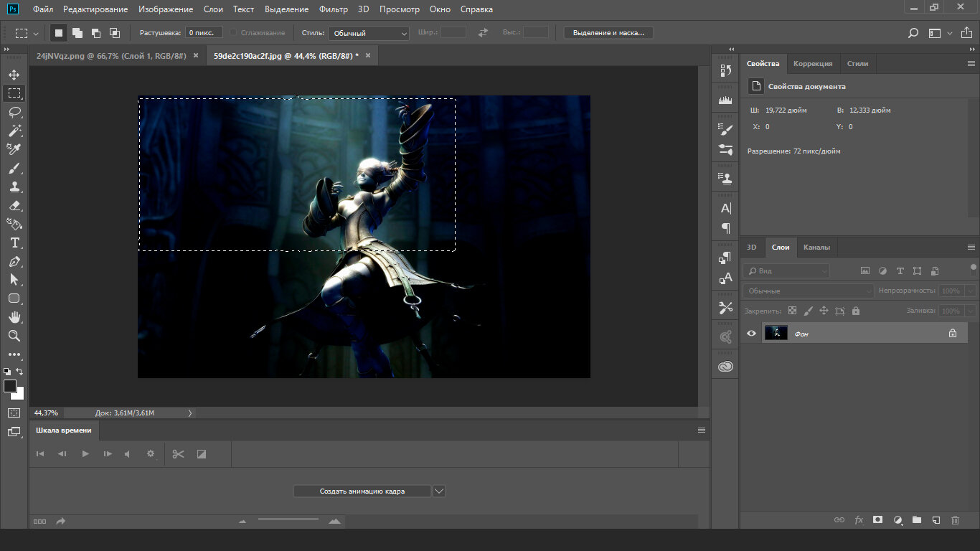Select the Magic Wand tool

pos(14,131)
